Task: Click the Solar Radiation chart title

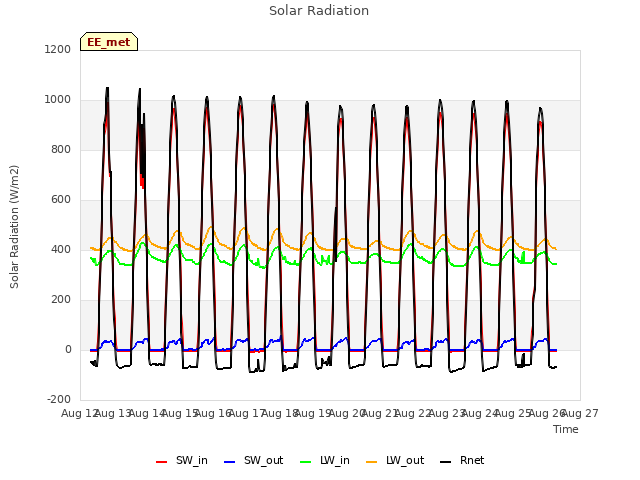Action: [319, 11]
